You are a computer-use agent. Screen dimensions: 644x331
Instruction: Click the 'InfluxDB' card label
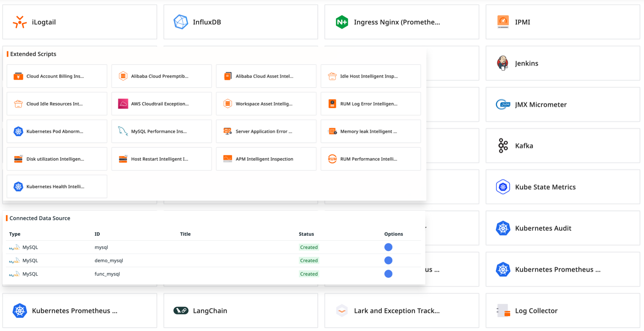coord(207,22)
